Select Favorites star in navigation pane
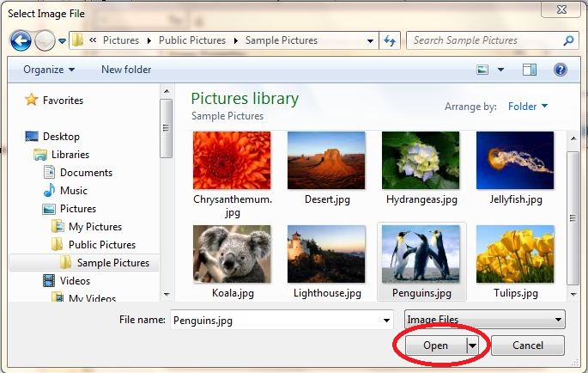 [x=32, y=100]
